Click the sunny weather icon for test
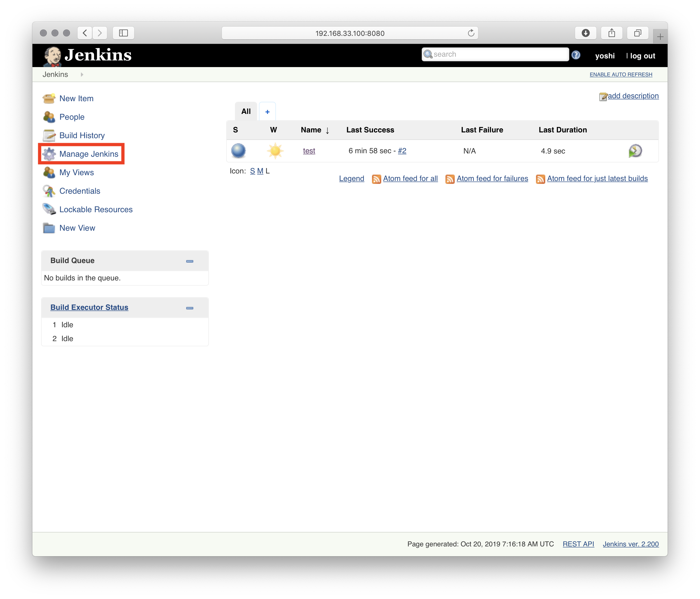 pyautogui.click(x=275, y=151)
